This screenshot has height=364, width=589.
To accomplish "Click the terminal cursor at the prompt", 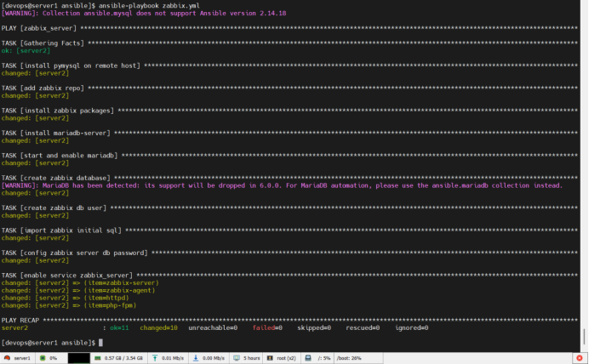I will point(100,343).
